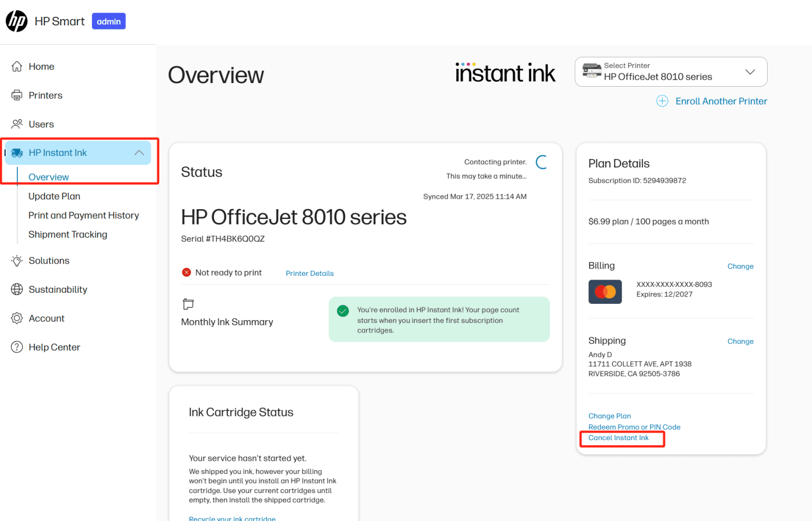
Task: Open Solutions via its lightbulb icon
Action: (x=16, y=260)
